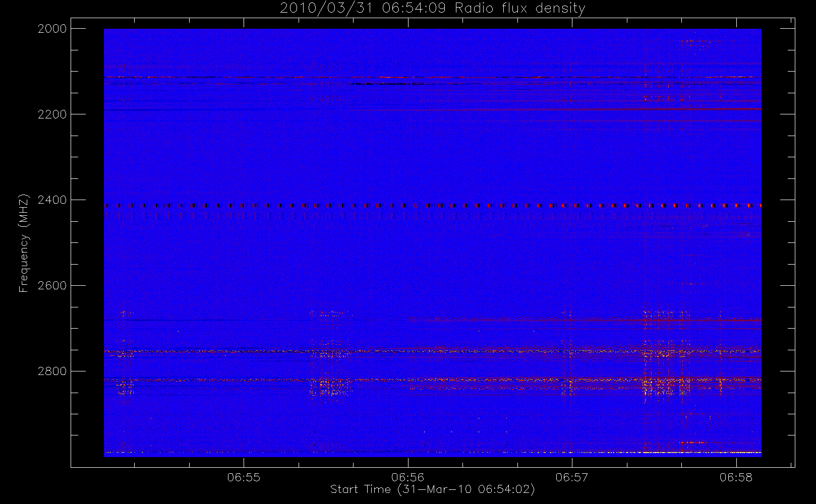Select the 2600 frequency tick label

pos(52,286)
